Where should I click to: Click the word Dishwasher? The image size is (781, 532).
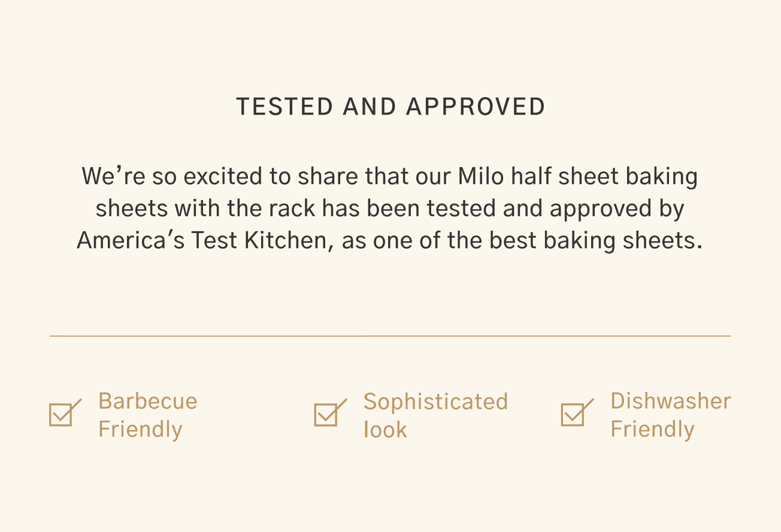671,401
